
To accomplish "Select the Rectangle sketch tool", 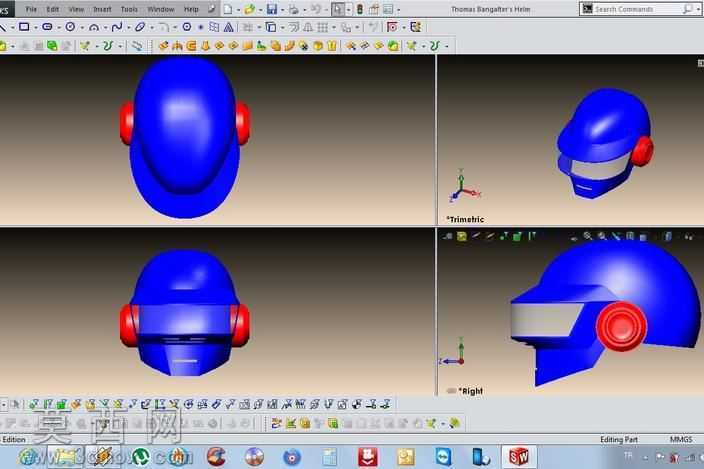I will tap(24, 27).
